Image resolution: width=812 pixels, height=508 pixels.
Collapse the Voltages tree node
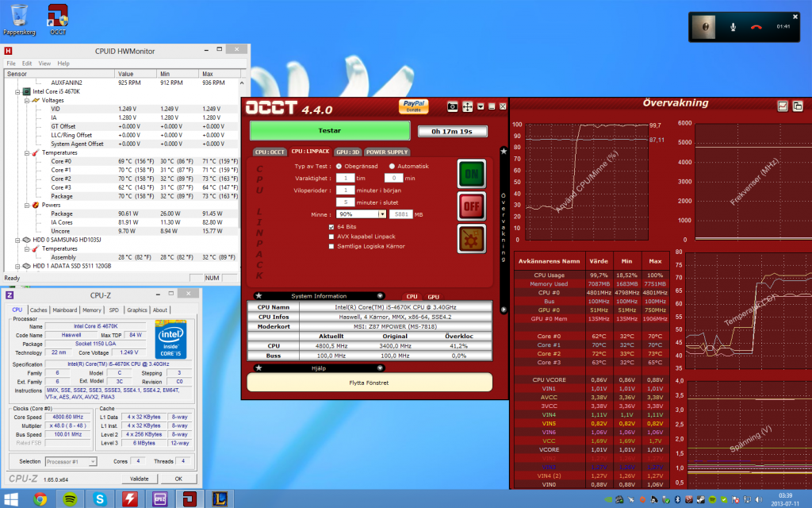(27, 101)
